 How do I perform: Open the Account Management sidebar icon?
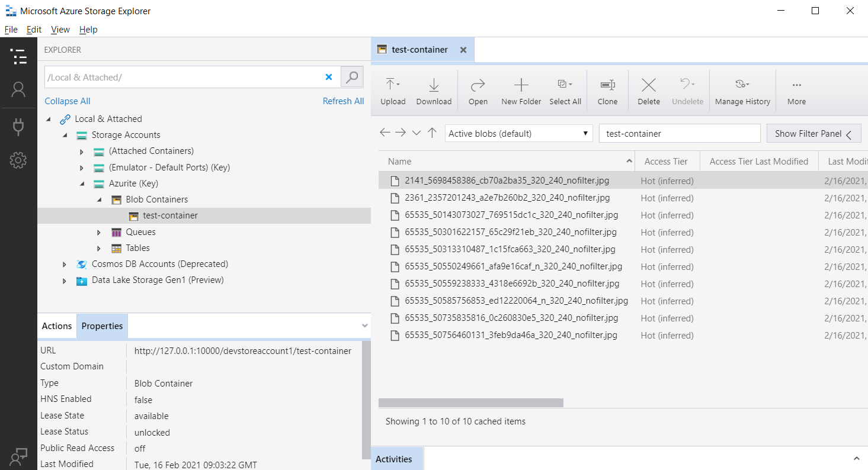pos(18,89)
